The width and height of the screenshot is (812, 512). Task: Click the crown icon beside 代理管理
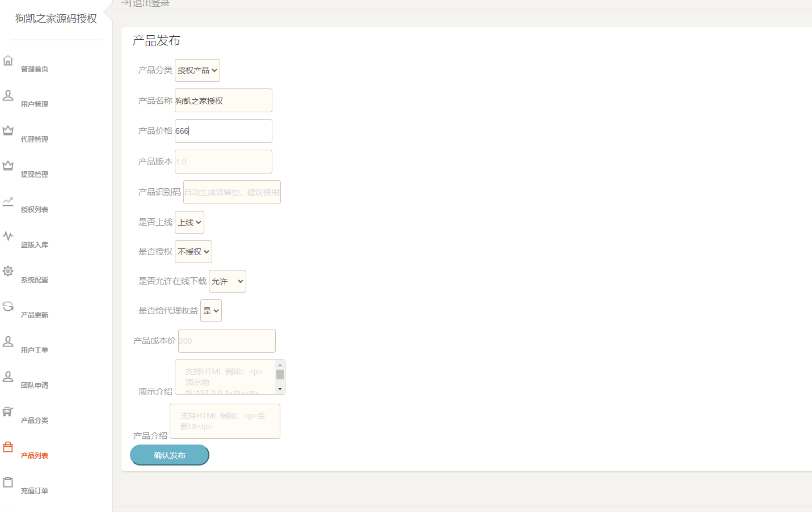(8, 131)
